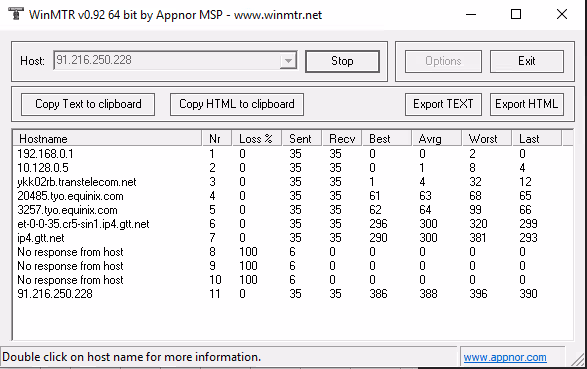Minimize the WinMTR window
This screenshot has height=369, width=587.
pyautogui.click(x=471, y=15)
